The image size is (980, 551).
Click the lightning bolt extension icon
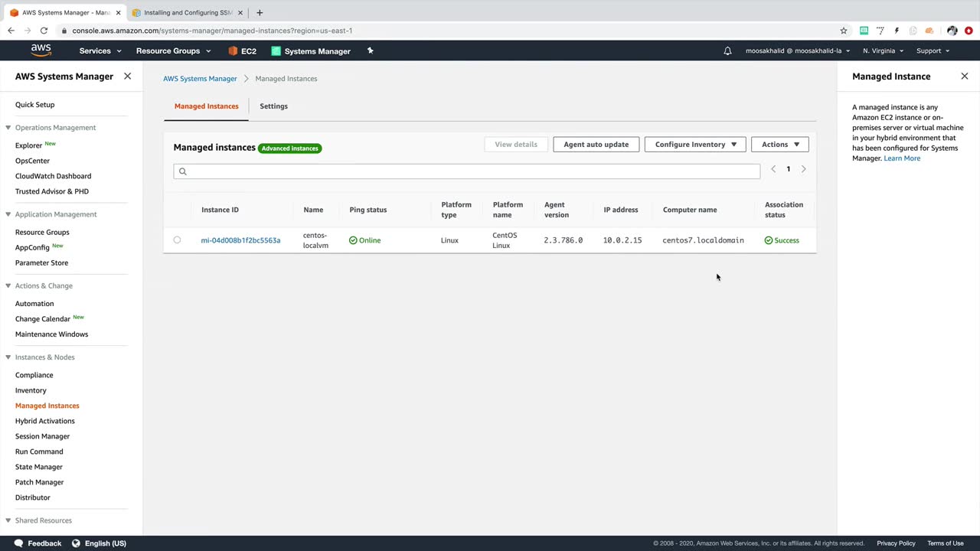tap(897, 31)
